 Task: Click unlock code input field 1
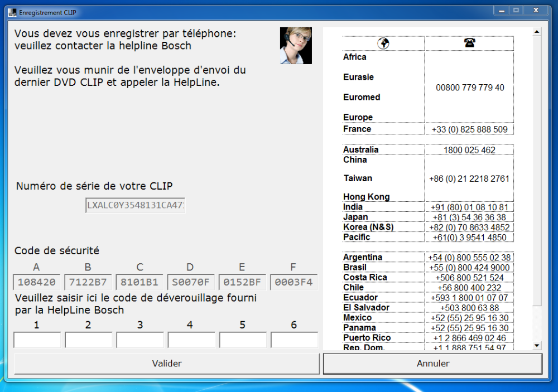37,340
